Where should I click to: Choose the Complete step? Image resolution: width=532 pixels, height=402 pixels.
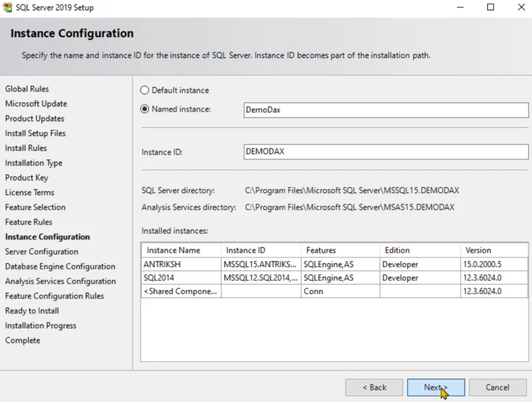(23, 341)
